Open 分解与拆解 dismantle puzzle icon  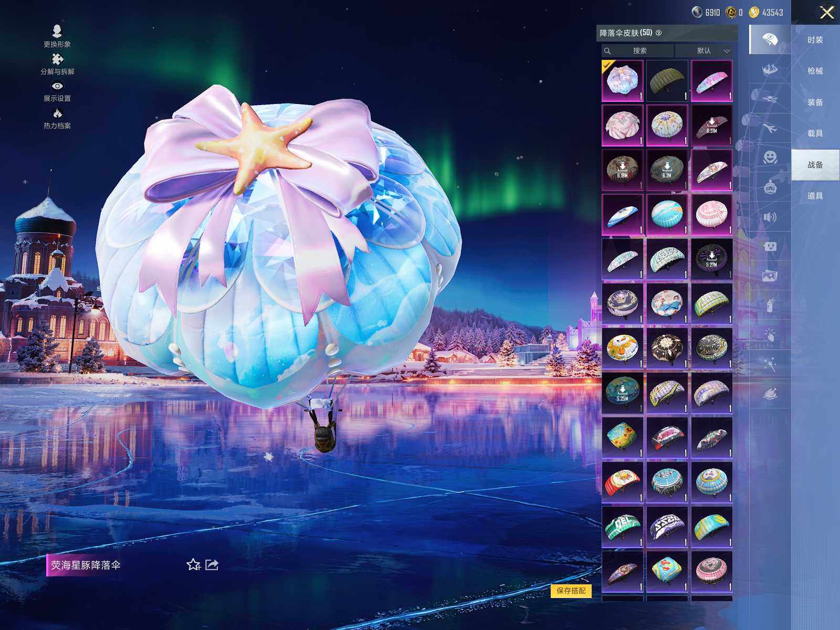click(57, 59)
